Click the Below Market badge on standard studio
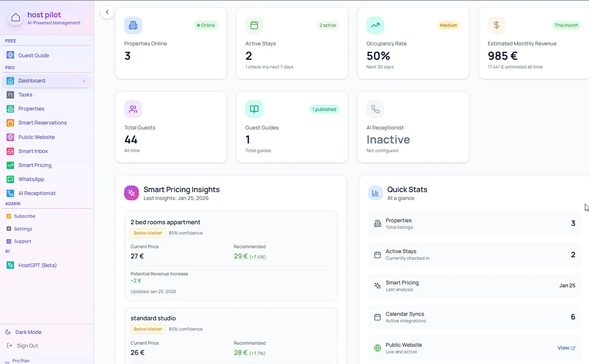The width and height of the screenshot is (589, 364). [148, 329]
